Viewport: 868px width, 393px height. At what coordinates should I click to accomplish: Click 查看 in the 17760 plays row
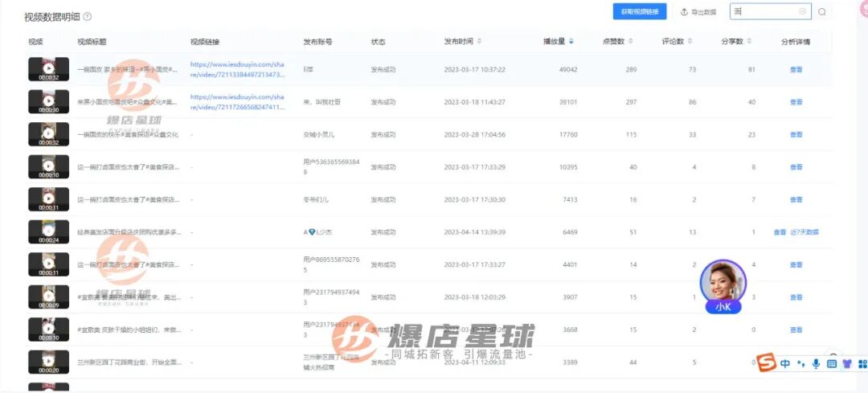(796, 135)
